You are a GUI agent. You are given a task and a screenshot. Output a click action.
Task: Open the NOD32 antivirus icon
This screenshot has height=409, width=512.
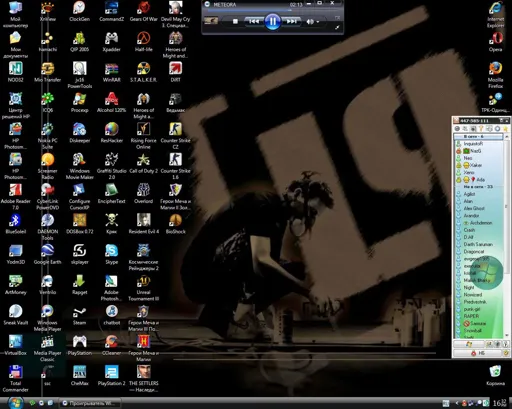click(x=15, y=72)
